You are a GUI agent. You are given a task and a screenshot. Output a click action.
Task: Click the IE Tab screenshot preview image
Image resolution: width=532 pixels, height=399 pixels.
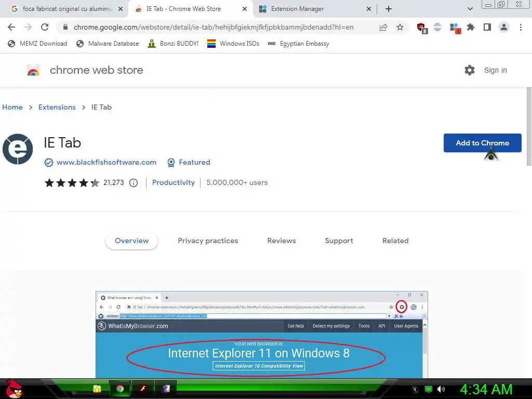click(262, 335)
